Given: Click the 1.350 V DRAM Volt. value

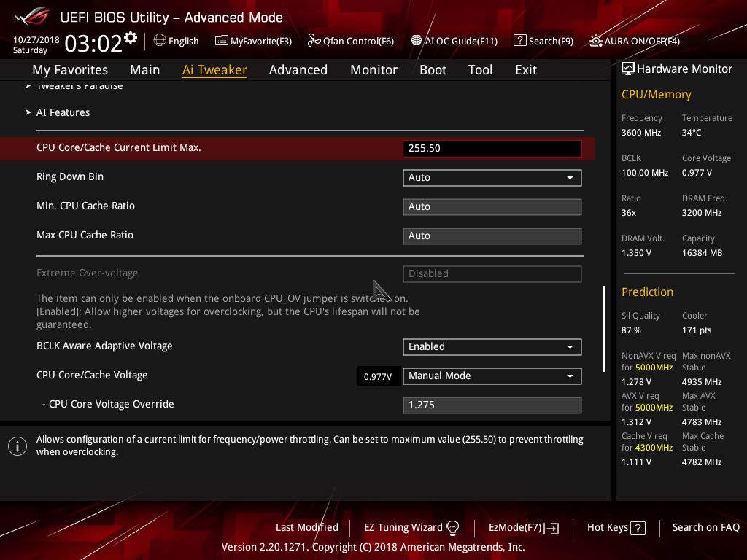Looking at the screenshot, I should (636, 253).
